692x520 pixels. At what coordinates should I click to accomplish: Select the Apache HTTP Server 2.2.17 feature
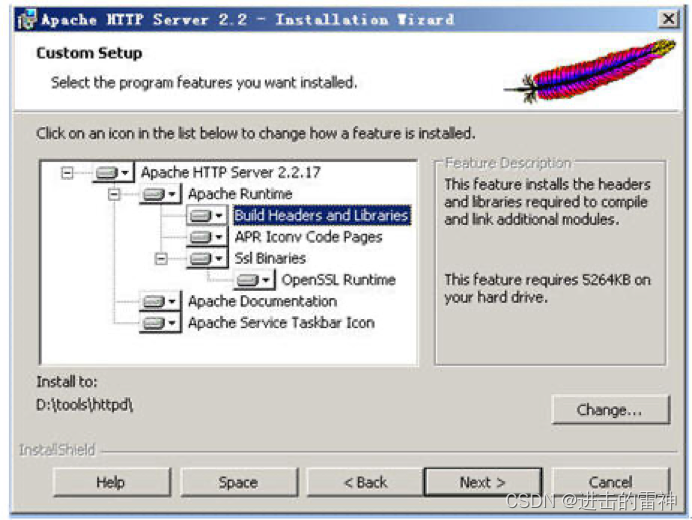coord(231,172)
